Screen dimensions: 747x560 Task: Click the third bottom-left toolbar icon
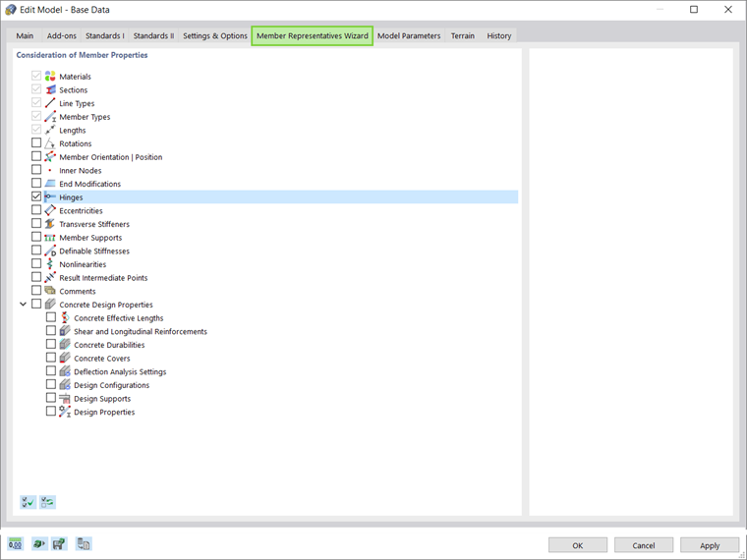[59, 544]
